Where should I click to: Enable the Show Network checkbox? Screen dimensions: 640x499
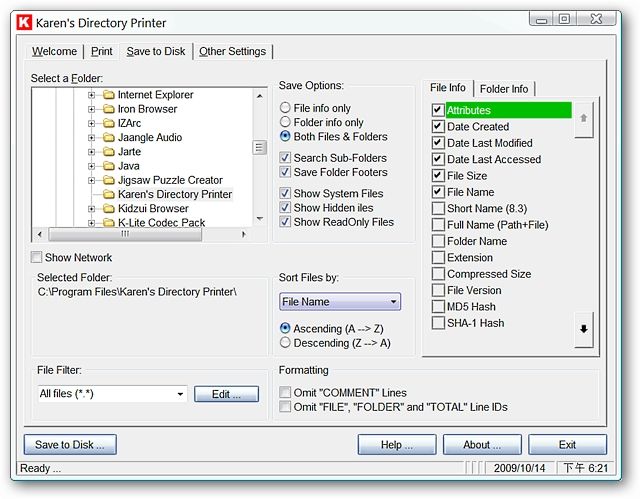click(x=36, y=257)
